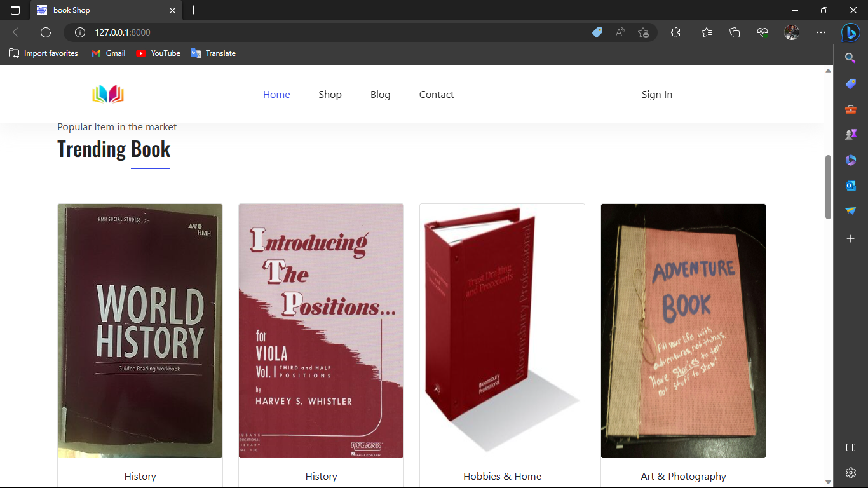Open Edge sidebar settings gear
Viewport: 868px width, 488px height.
click(x=850, y=473)
